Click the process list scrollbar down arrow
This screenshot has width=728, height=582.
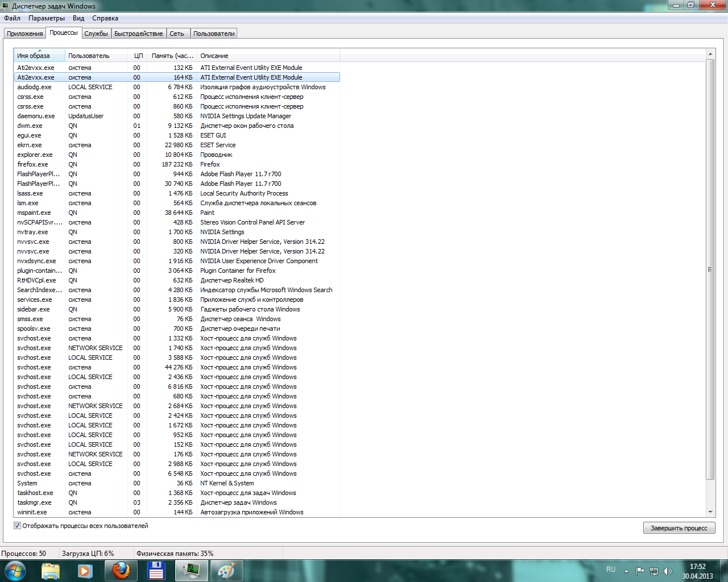710,512
